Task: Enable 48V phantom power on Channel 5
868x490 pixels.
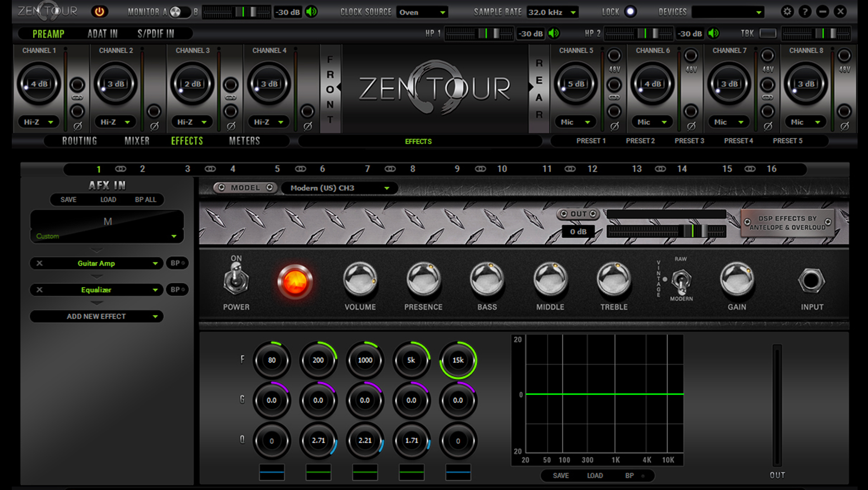Action: pos(614,55)
